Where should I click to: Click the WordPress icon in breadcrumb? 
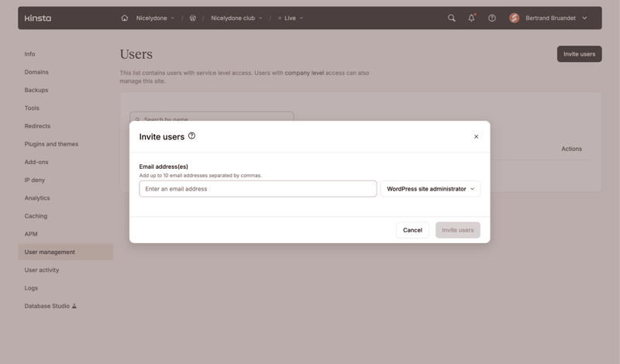pos(192,18)
